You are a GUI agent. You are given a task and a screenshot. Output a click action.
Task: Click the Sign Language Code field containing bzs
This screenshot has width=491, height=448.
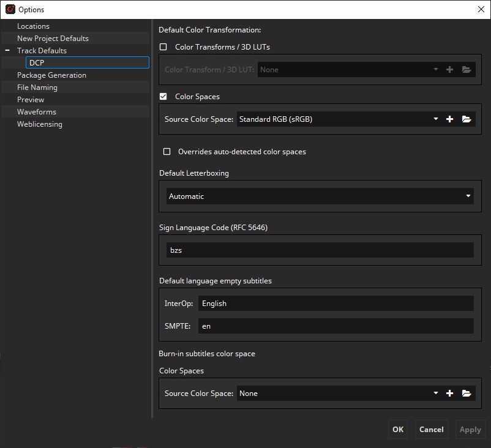click(x=320, y=250)
